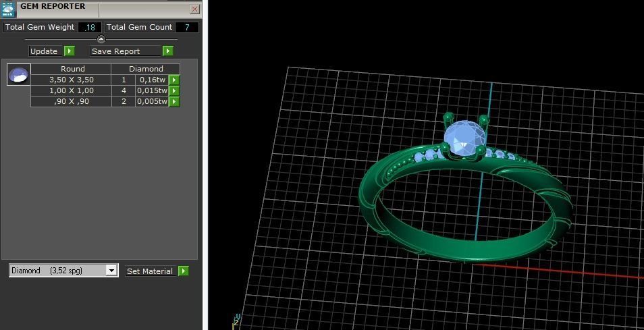Click quantity 2 in the ,90 row

[124, 101]
